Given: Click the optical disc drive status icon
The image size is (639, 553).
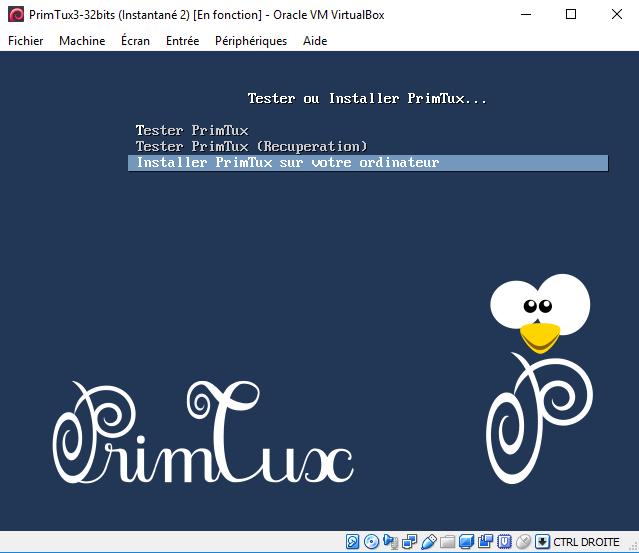Looking at the screenshot, I should tap(371, 542).
